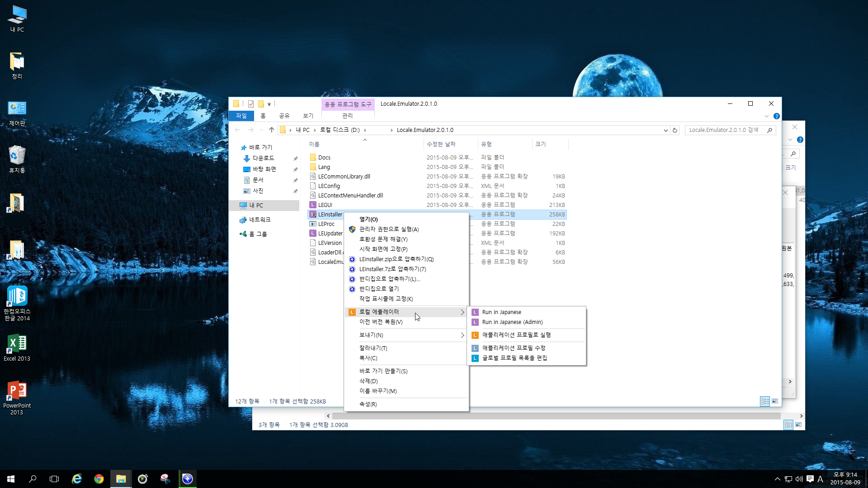Unpin 바탕 화면 from quick access
The height and width of the screenshot is (488, 868).
[295, 169]
